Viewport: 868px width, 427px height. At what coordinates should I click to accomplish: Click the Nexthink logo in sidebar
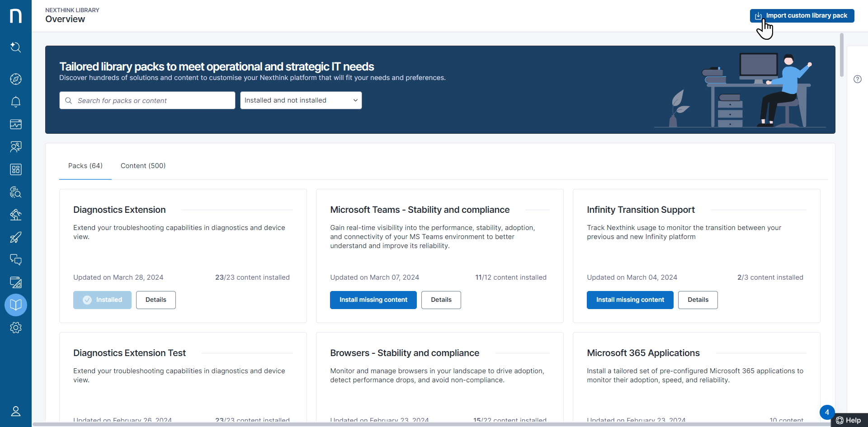click(16, 16)
